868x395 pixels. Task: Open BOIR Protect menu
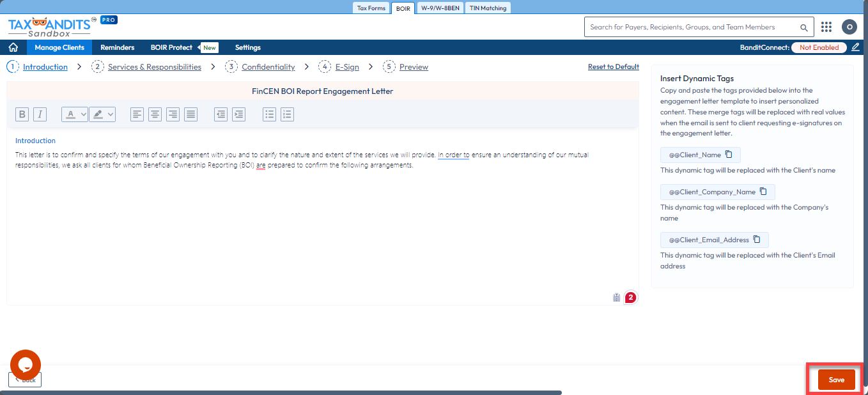pyautogui.click(x=171, y=47)
